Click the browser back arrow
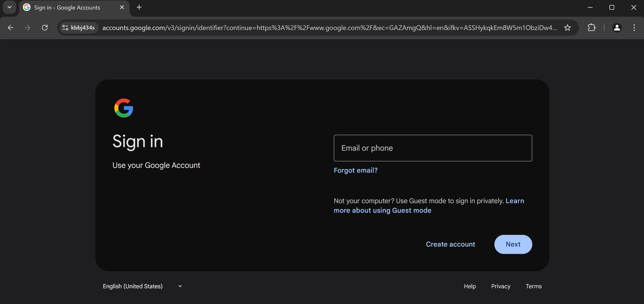The height and width of the screenshot is (304, 644). tap(10, 27)
